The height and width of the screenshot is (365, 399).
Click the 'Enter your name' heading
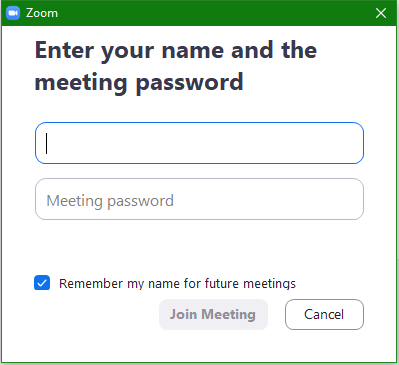coord(176,50)
